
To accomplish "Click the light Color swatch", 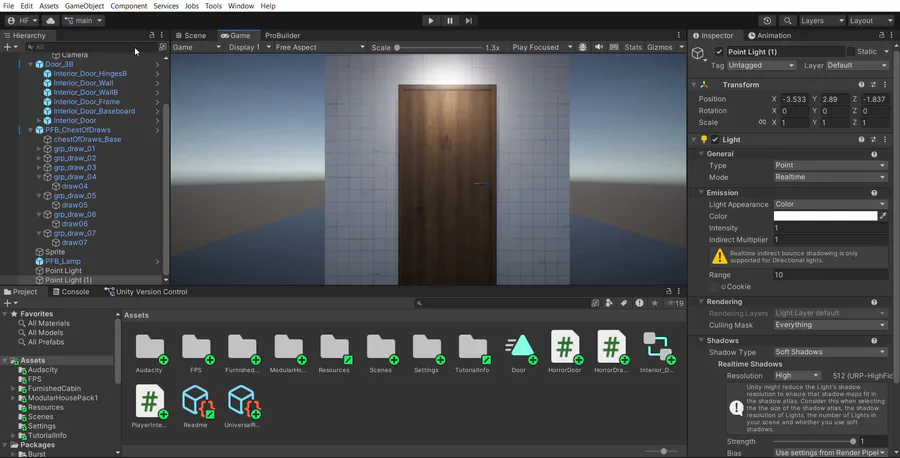I will pos(824,216).
